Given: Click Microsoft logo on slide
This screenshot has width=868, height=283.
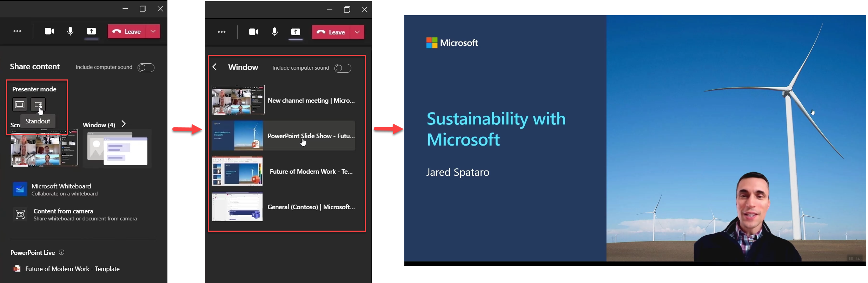Looking at the screenshot, I should click(x=452, y=43).
